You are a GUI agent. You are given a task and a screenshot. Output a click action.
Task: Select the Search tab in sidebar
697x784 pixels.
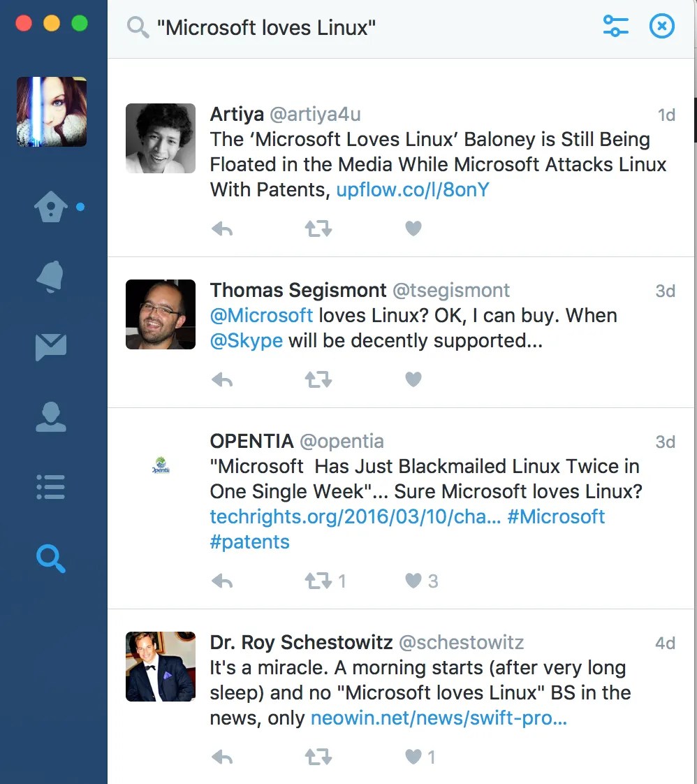51,558
